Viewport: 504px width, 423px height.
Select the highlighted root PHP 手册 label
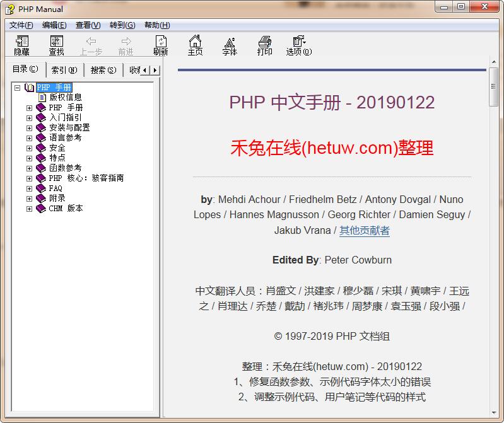click(x=54, y=88)
